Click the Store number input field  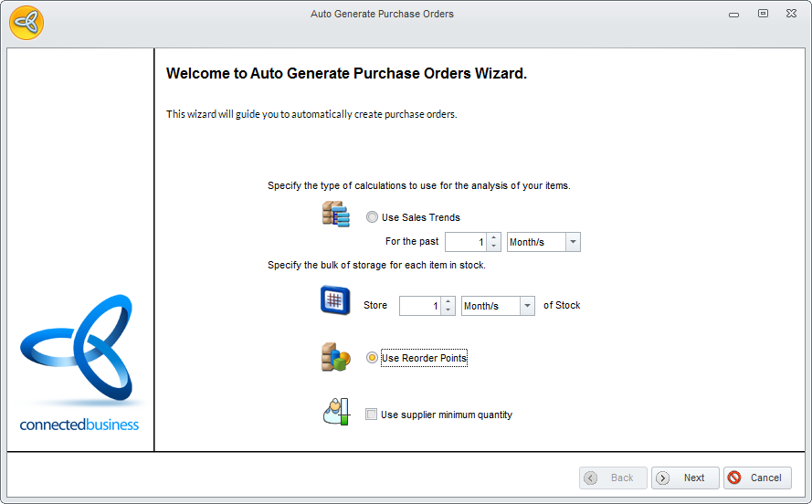[x=420, y=306]
